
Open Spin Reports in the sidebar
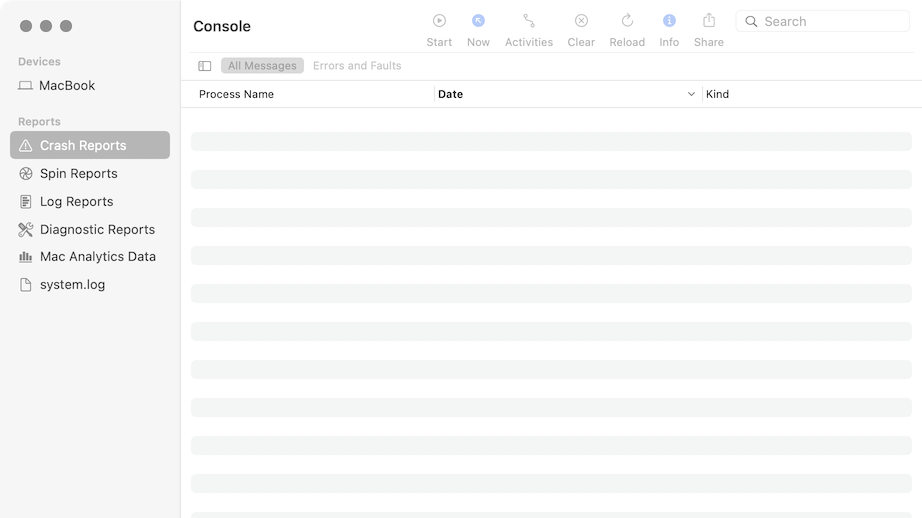(x=79, y=174)
